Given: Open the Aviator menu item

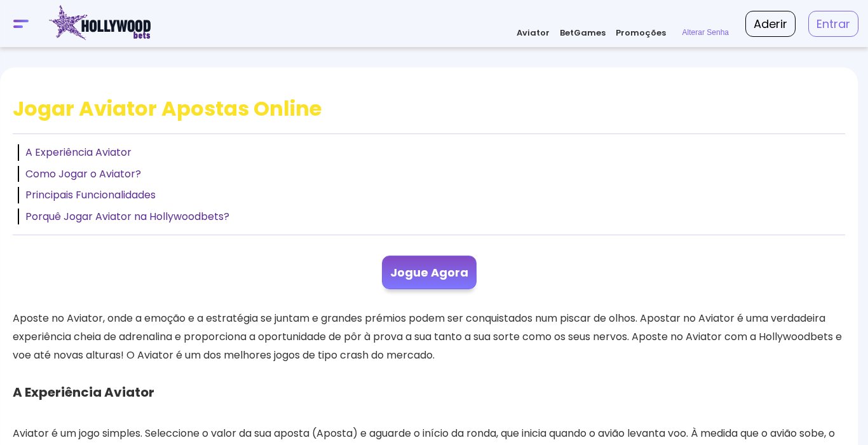Looking at the screenshot, I should (532, 32).
